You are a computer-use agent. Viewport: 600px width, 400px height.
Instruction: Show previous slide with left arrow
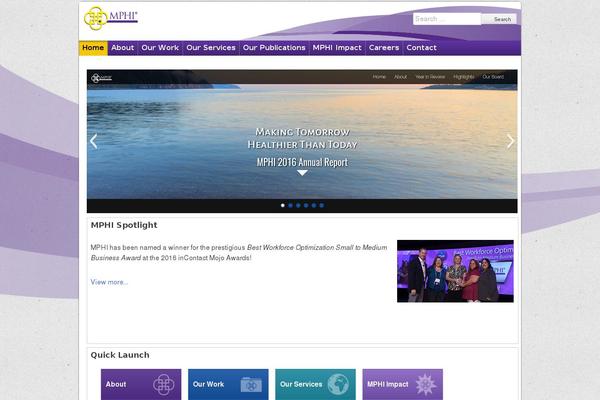coord(94,141)
